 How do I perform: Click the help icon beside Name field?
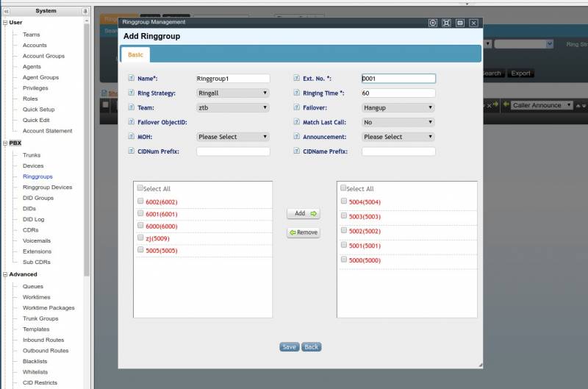point(132,78)
